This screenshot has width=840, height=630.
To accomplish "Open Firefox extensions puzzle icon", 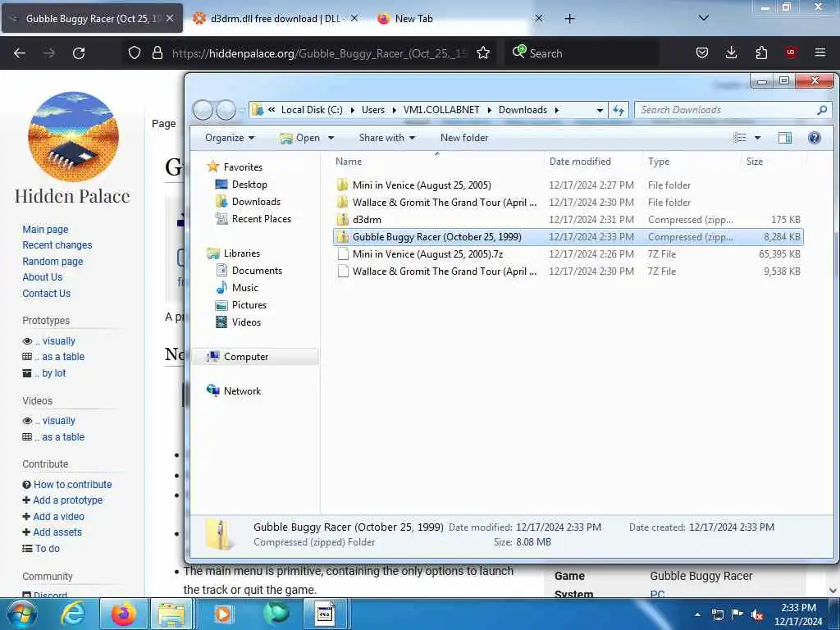I will pos(761,52).
